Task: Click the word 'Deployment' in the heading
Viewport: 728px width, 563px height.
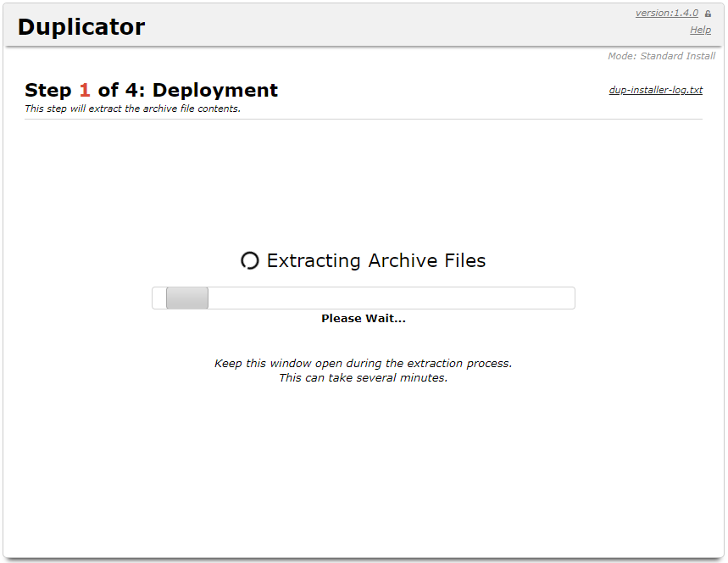Action: coord(215,90)
